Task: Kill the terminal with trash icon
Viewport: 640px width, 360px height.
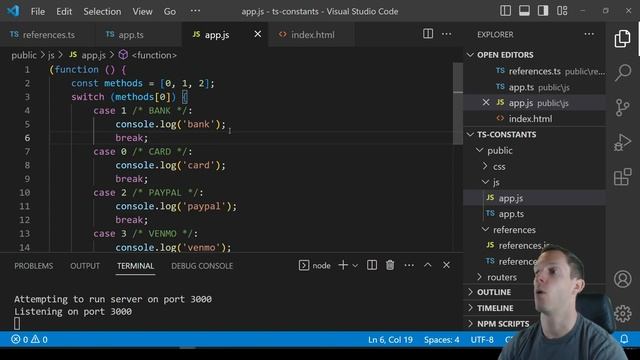Action: pyautogui.click(x=390, y=265)
